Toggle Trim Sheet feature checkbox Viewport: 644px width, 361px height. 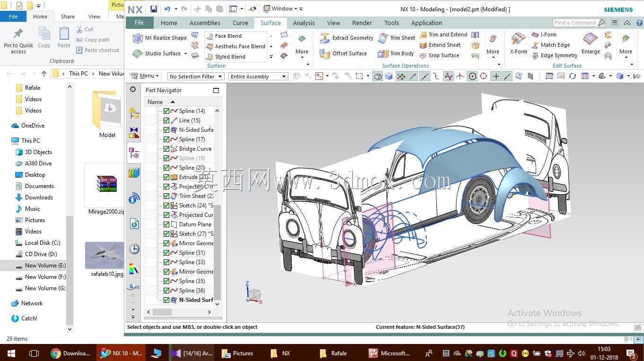pyautogui.click(x=166, y=196)
